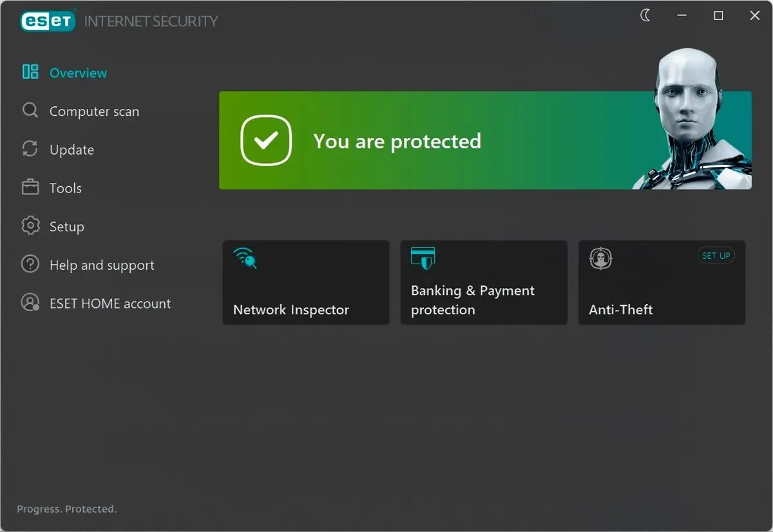Click the Overview sidebar icon
The image size is (773, 532).
click(30, 72)
